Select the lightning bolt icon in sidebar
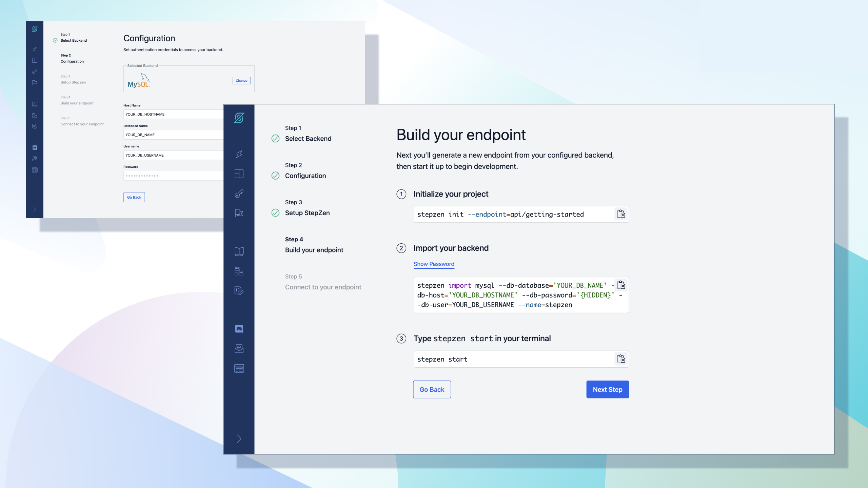Viewport: 868px width, 488px height. click(x=239, y=154)
